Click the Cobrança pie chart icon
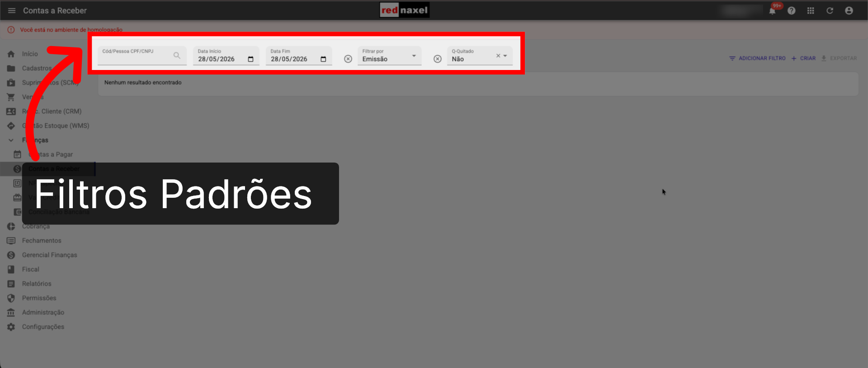 (11, 226)
